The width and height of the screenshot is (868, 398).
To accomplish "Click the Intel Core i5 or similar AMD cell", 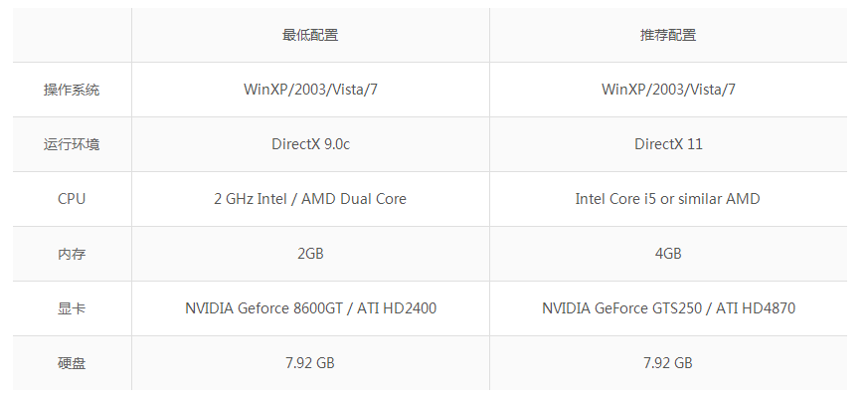I will (x=668, y=199).
